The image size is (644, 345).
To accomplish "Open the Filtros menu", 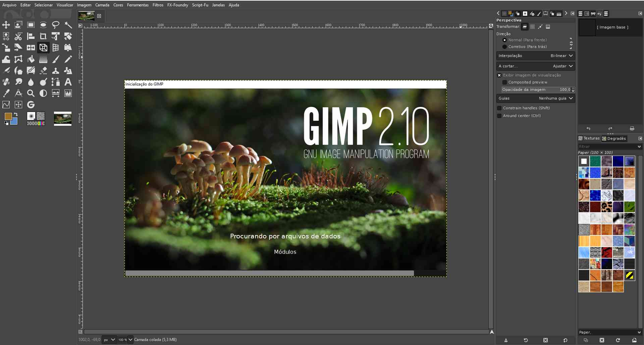I will (x=158, y=5).
